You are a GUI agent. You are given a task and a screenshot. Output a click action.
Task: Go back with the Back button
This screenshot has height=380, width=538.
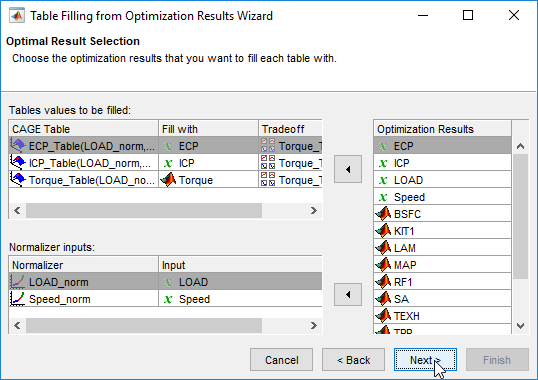click(353, 360)
